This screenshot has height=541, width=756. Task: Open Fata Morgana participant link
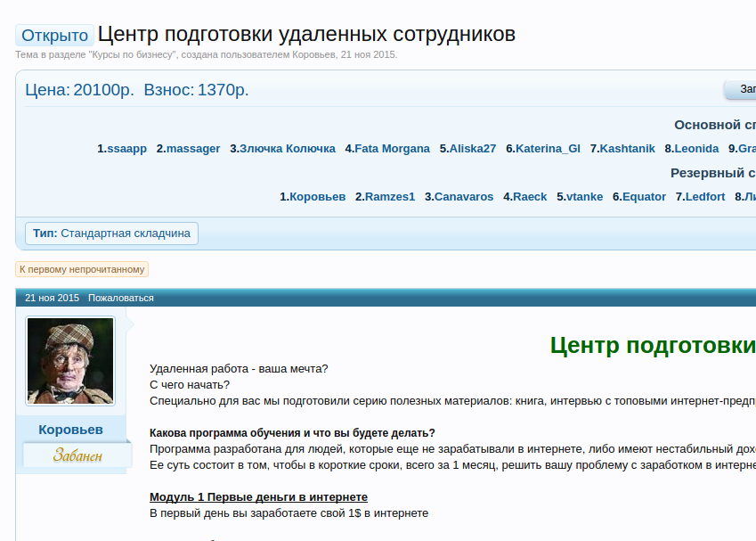tap(392, 149)
